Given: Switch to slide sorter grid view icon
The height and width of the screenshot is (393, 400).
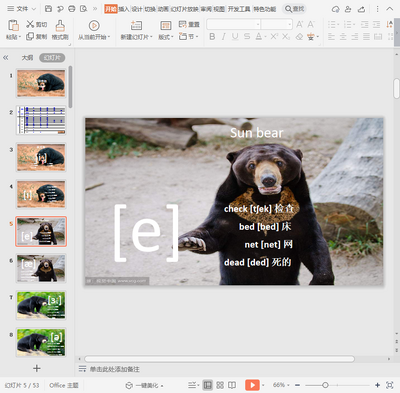Looking at the screenshot, I should tap(220, 385).
